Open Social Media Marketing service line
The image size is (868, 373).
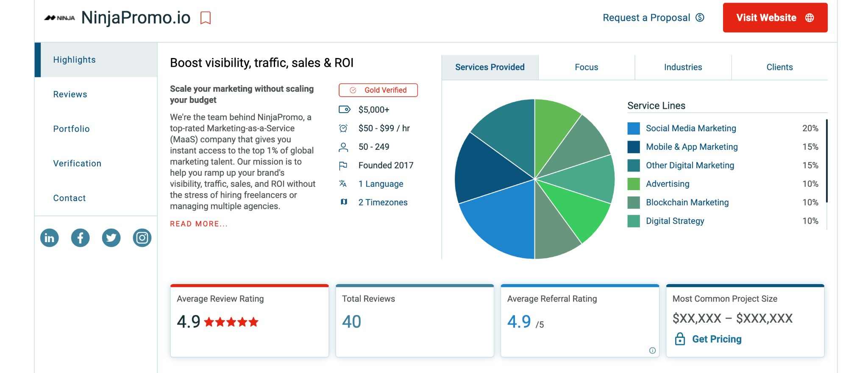point(691,128)
